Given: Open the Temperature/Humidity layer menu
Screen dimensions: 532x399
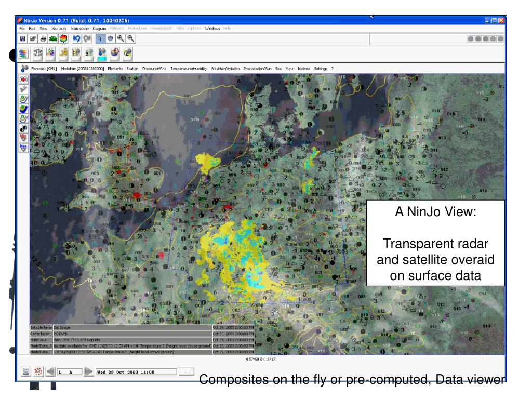Looking at the screenshot, I should point(189,69).
